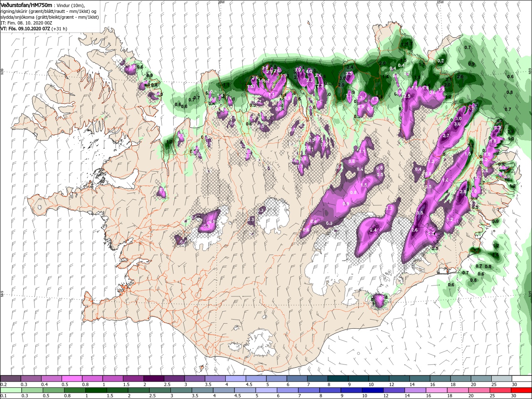Click the top-row steel blue swatch labeled 6
Viewport: 532px width, 399px height.
point(297,379)
